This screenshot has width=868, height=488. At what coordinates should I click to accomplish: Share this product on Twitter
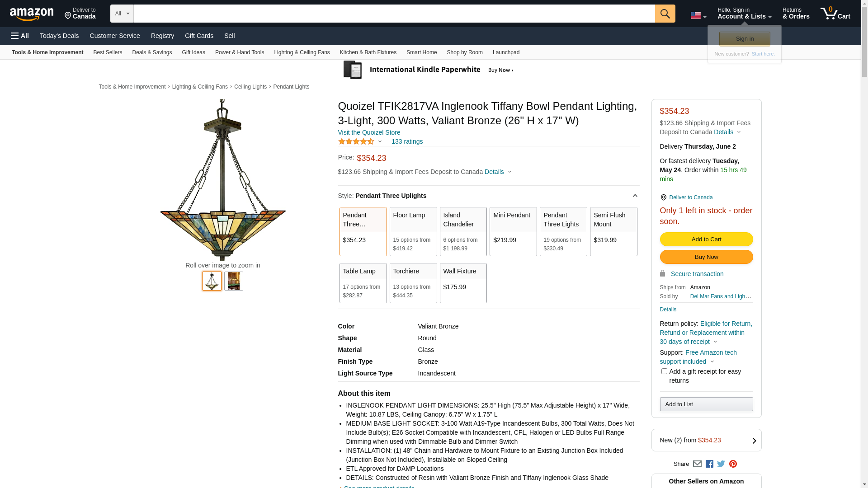click(721, 464)
